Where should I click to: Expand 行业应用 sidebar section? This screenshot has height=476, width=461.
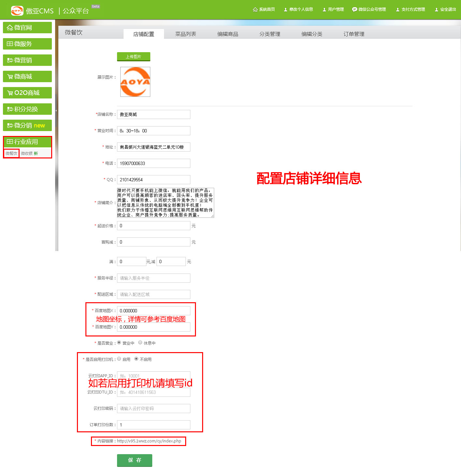click(x=27, y=142)
